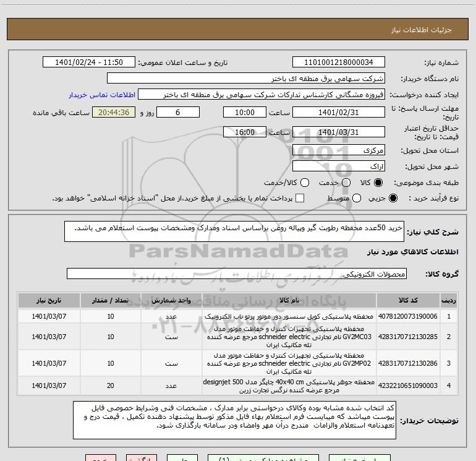
Task: Open attached documents button marked (1)
Action: pos(263,458)
